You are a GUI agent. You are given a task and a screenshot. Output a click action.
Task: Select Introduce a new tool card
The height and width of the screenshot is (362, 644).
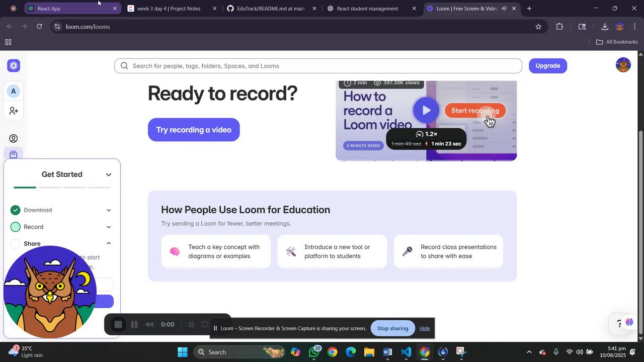[x=332, y=251]
